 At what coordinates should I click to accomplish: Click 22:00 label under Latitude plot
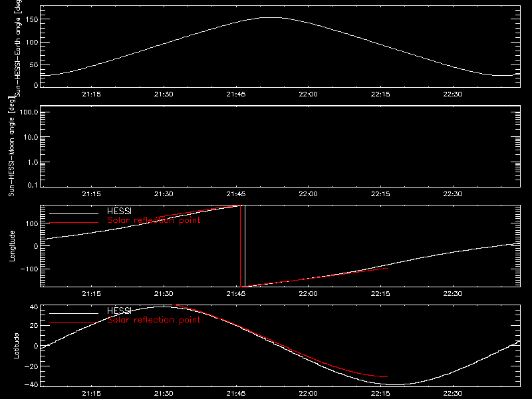pos(308,394)
